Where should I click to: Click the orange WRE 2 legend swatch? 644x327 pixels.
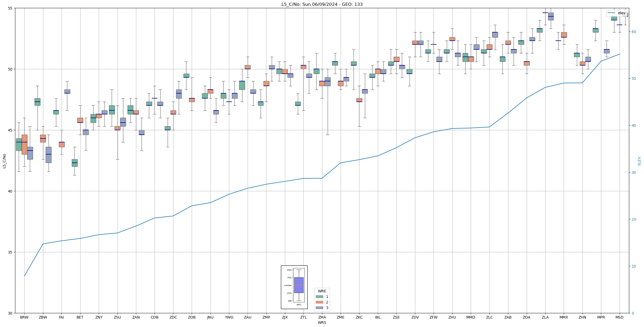[x=319, y=302]
